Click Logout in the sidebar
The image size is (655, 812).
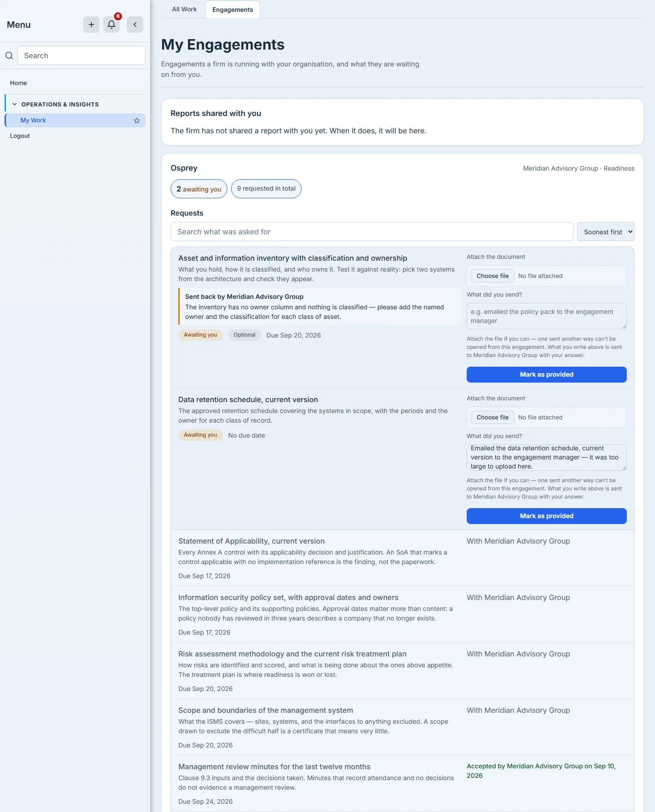[x=20, y=136]
